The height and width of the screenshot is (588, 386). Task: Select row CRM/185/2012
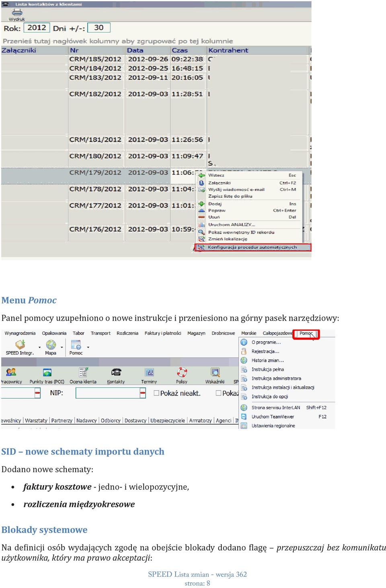pyautogui.click(x=156, y=59)
